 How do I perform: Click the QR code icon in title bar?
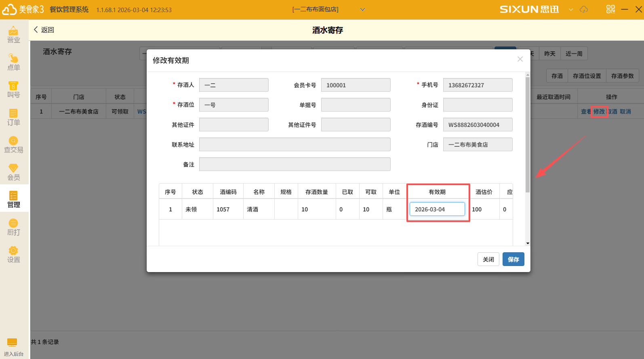(x=610, y=9)
